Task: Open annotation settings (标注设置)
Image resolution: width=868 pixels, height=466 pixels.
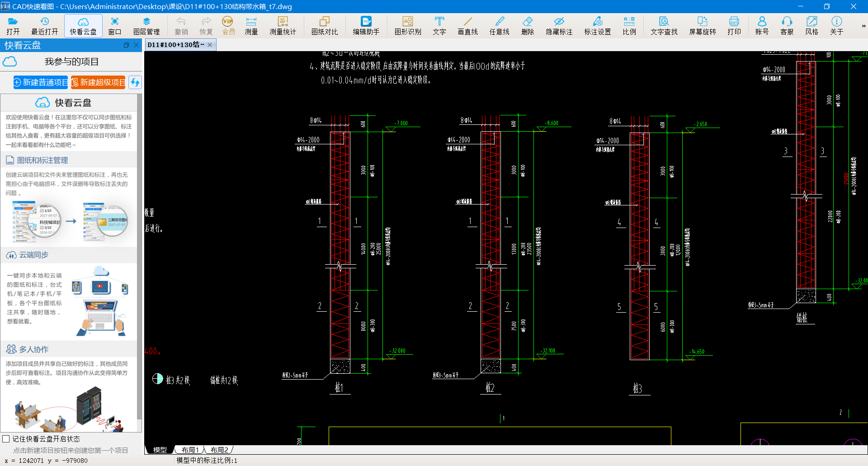Action: 598,26
